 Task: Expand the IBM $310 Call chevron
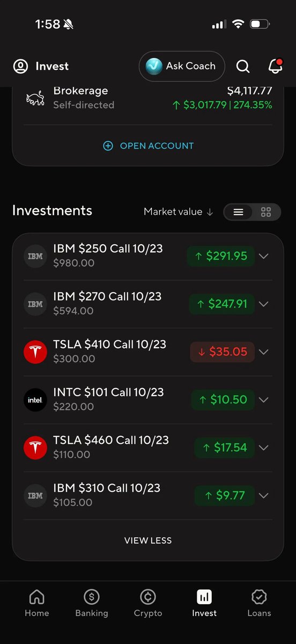[x=263, y=496]
